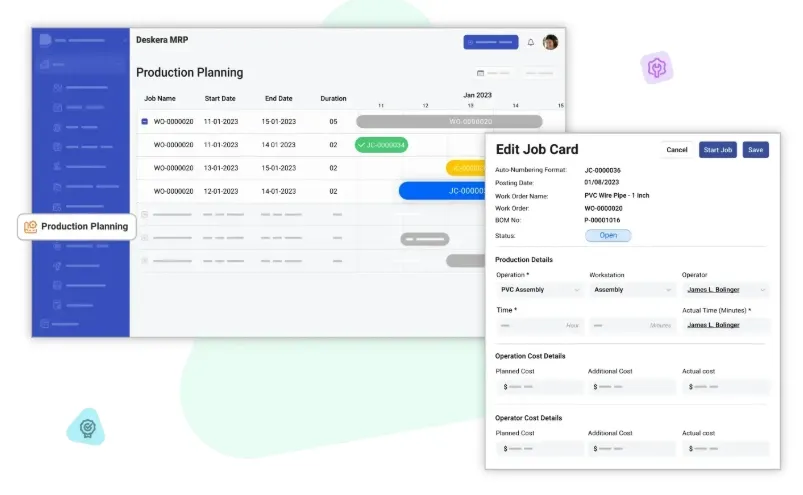Click start date 13-01-2023 cell
803x495 pixels.
(221, 168)
